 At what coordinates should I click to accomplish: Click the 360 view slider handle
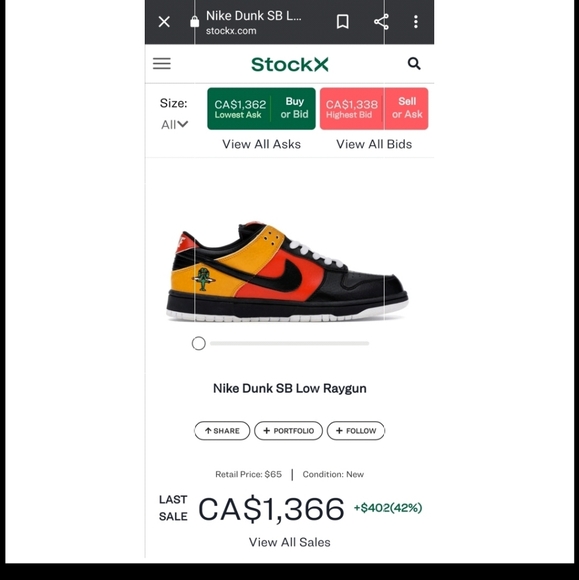coord(199,343)
